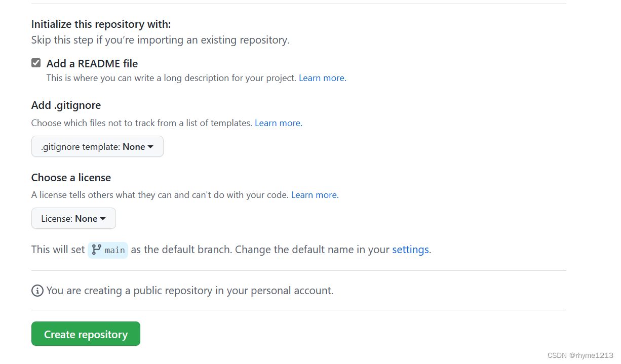
Task: Open the .gitignore template dropdown
Action: 97,146
